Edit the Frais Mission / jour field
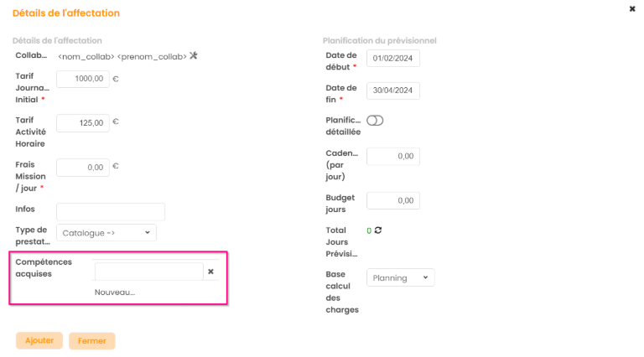This screenshot has width=644, height=357. (82, 168)
